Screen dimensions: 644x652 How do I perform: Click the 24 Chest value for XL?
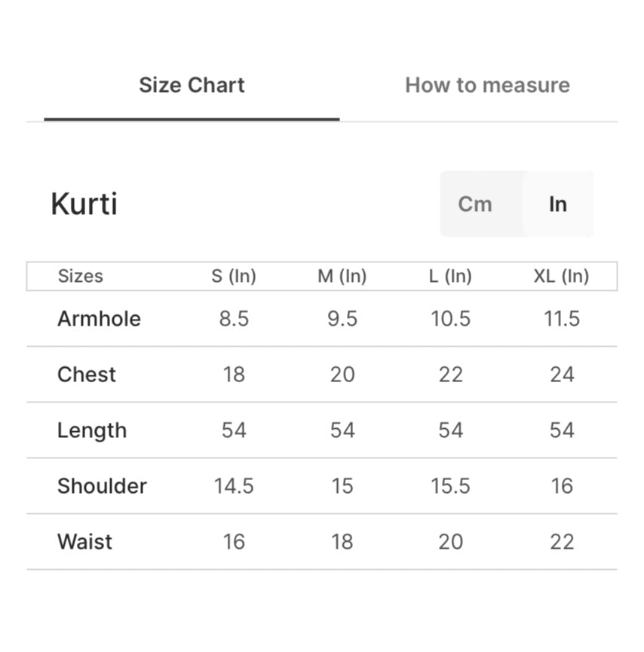pos(562,375)
